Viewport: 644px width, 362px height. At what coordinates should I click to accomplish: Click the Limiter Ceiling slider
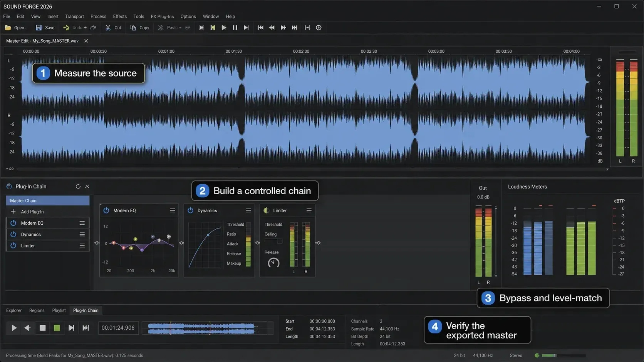click(x=273, y=241)
